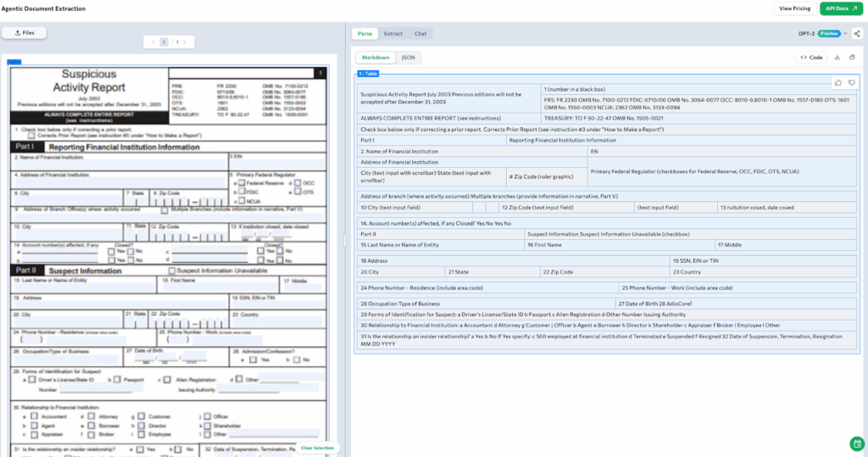
Task: Open the API Docs link
Action: click(x=841, y=8)
